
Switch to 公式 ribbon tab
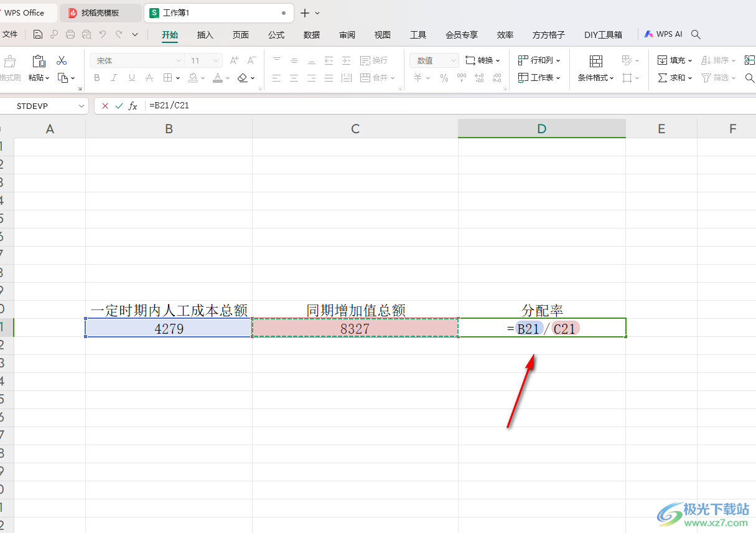pos(276,35)
